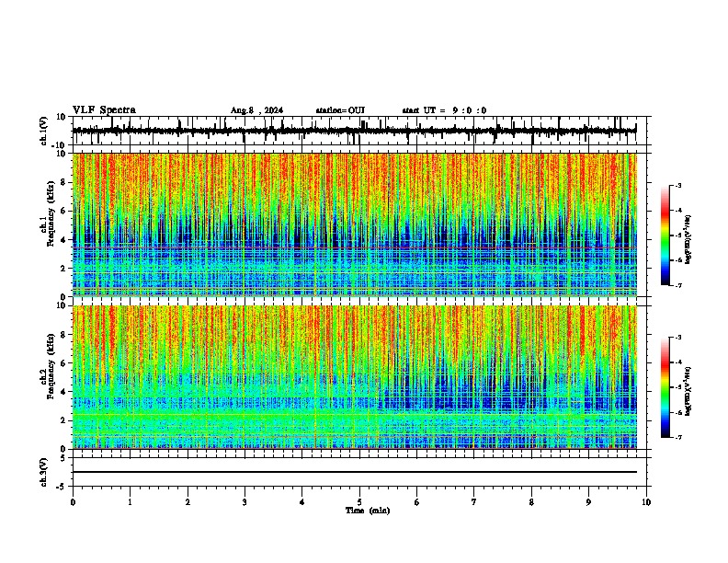Click the ch.2 color scale log(PSD) unit label
Screen dimensions: 728x563
(x=688, y=391)
